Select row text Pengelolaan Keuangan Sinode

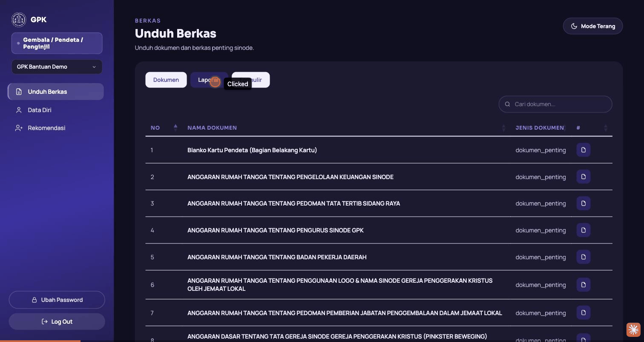click(290, 177)
